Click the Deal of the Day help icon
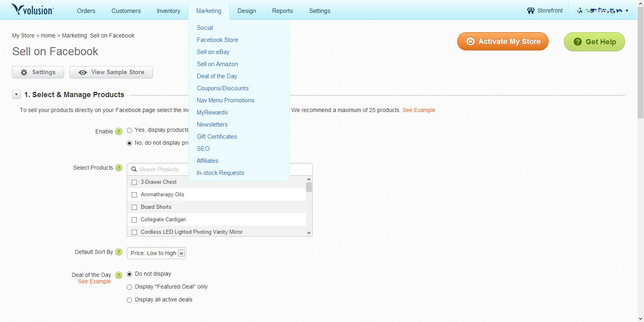 [x=119, y=275]
